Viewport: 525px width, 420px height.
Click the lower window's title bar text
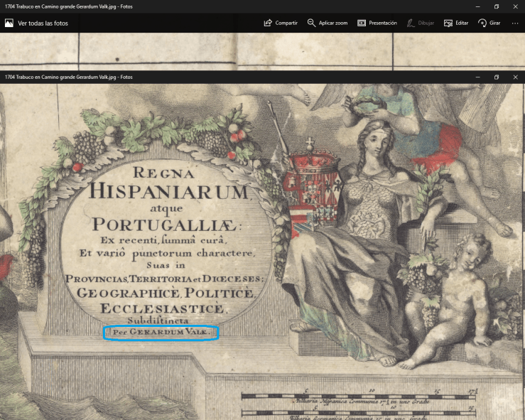click(x=69, y=77)
